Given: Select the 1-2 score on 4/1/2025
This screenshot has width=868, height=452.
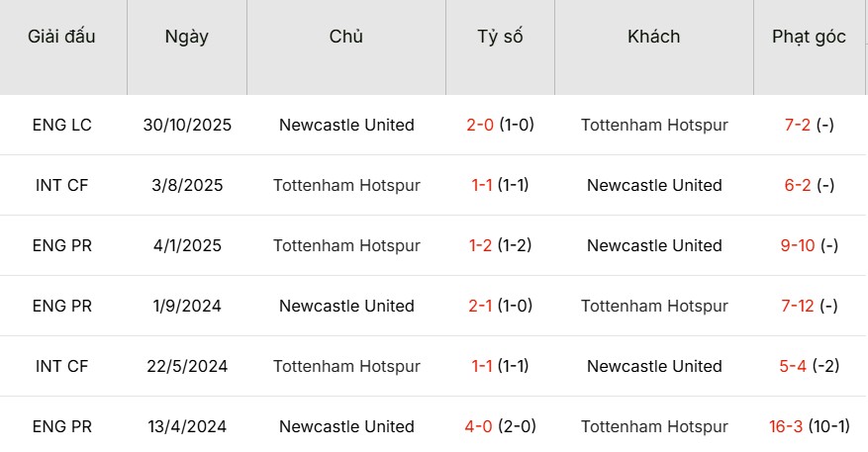Looking at the screenshot, I should click(480, 246).
